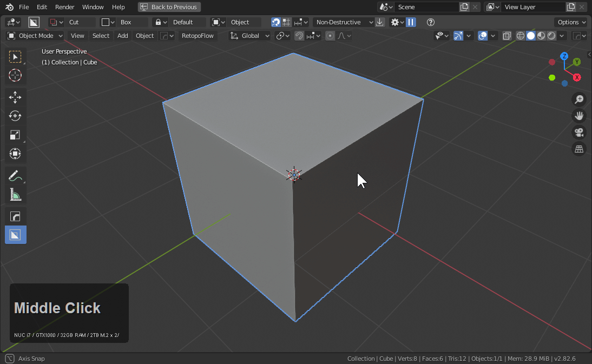The width and height of the screenshot is (592, 364).
Task: Pick the Annotate pencil tool
Action: pos(15,176)
